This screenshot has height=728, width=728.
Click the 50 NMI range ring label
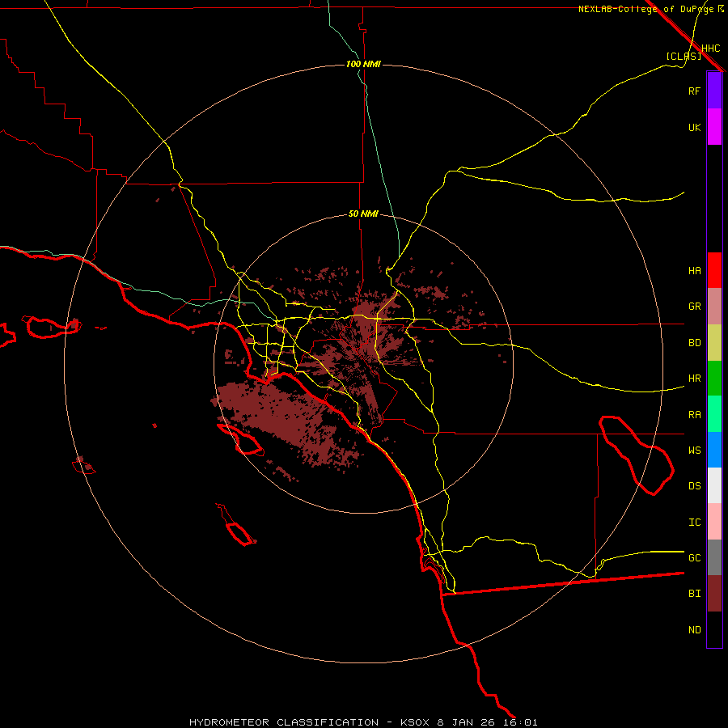(x=363, y=214)
